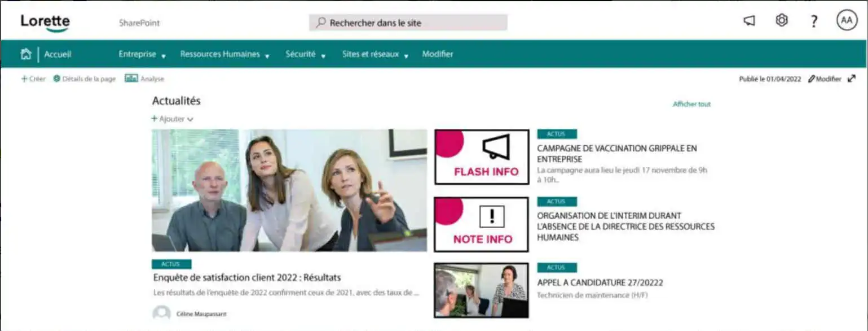Expand the Ajouter chevron under Actualités

pos(190,119)
